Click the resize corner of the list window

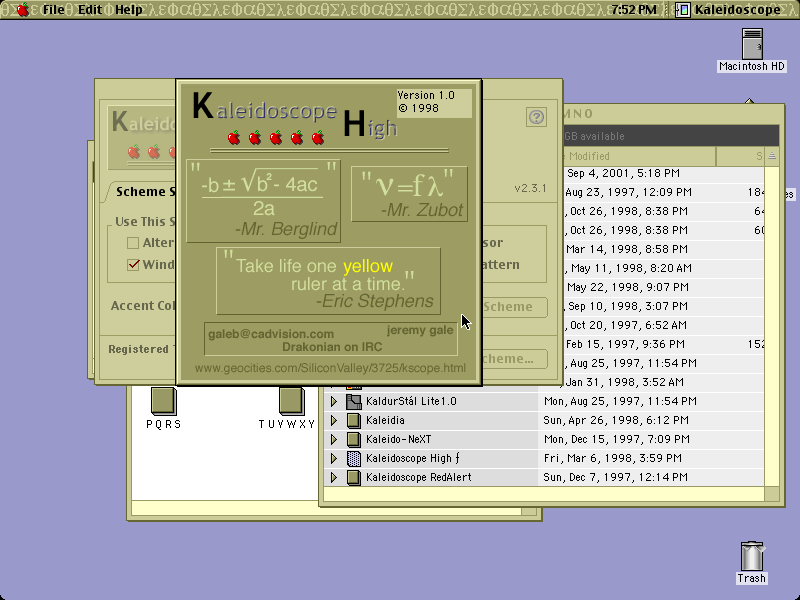pyautogui.click(x=772, y=493)
